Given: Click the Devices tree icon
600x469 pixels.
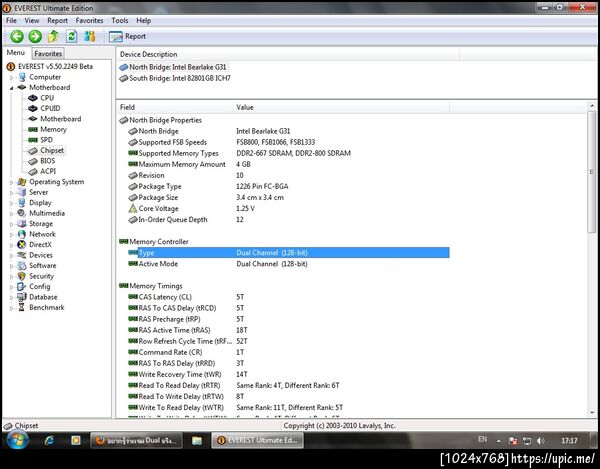Looking at the screenshot, I should click(22, 255).
